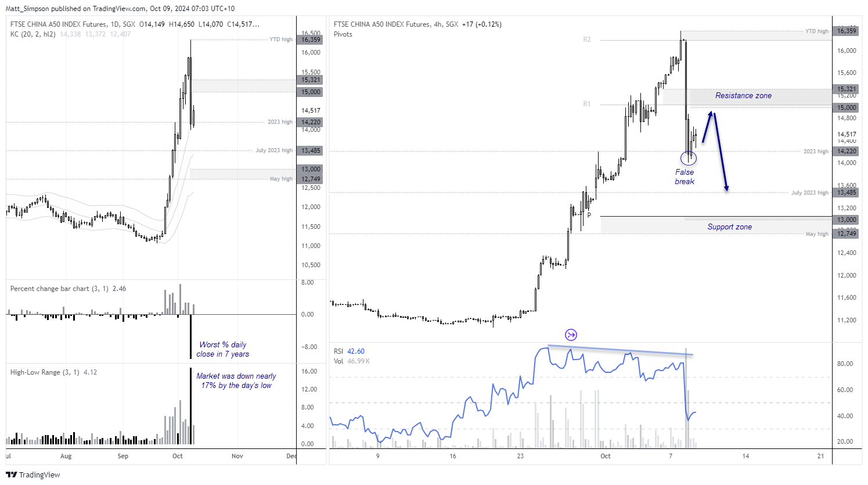Select the False break annotation text

pos(685,177)
